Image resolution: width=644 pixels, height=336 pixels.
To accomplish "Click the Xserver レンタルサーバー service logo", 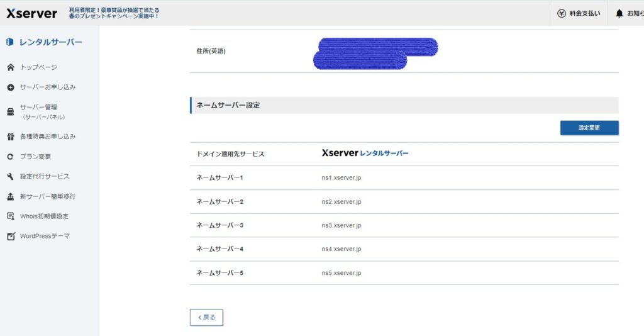I will point(365,153).
